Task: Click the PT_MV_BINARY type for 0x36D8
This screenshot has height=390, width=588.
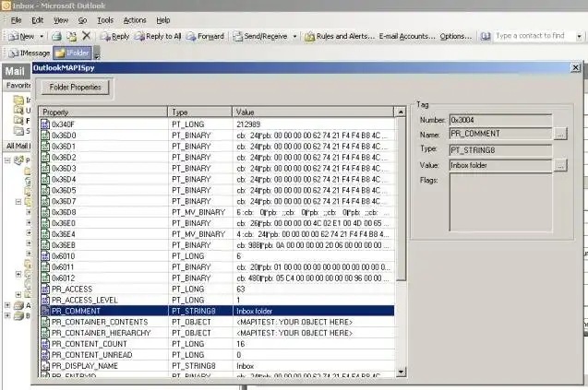Action: point(198,212)
